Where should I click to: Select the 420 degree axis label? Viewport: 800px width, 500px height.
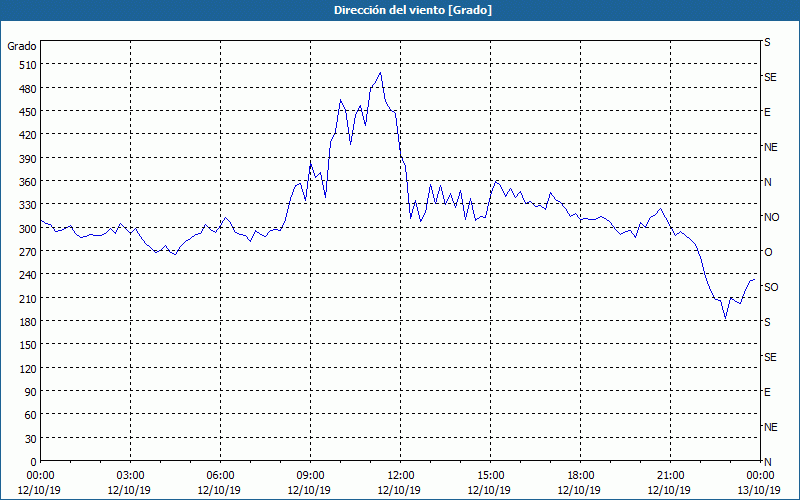(28, 135)
